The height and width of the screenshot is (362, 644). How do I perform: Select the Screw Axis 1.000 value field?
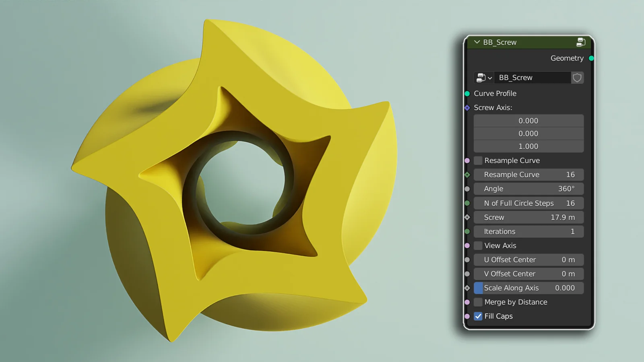pos(529,146)
